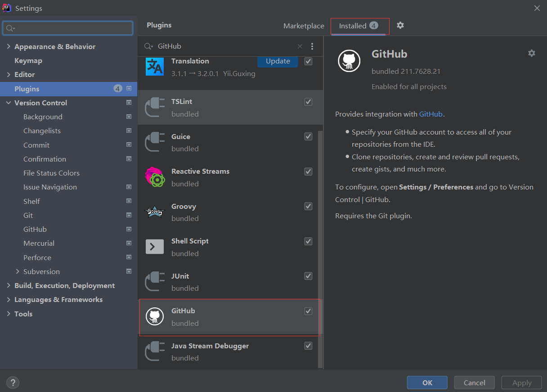Click the large GitHub logo in details pane
This screenshot has height=392, width=547.
pyautogui.click(x=350, y=61)
